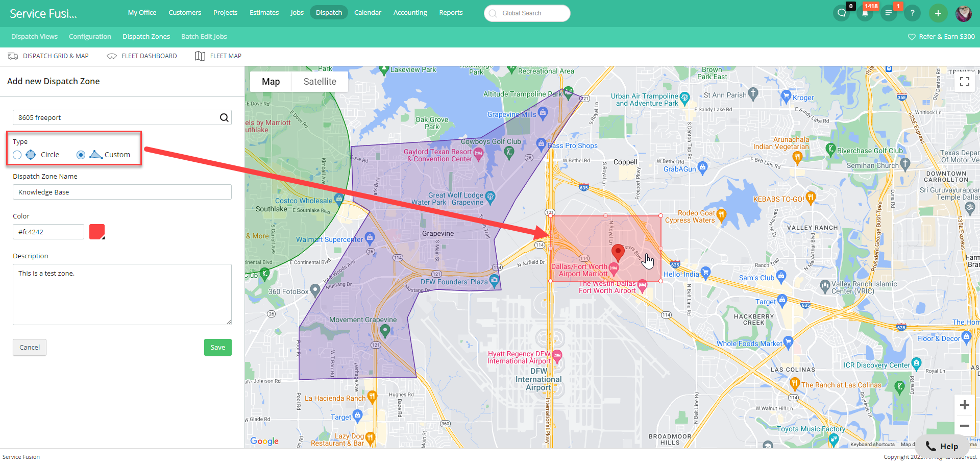Screen dimensions: 980x465
Task: Zoom out on the map
Action: 965,426
